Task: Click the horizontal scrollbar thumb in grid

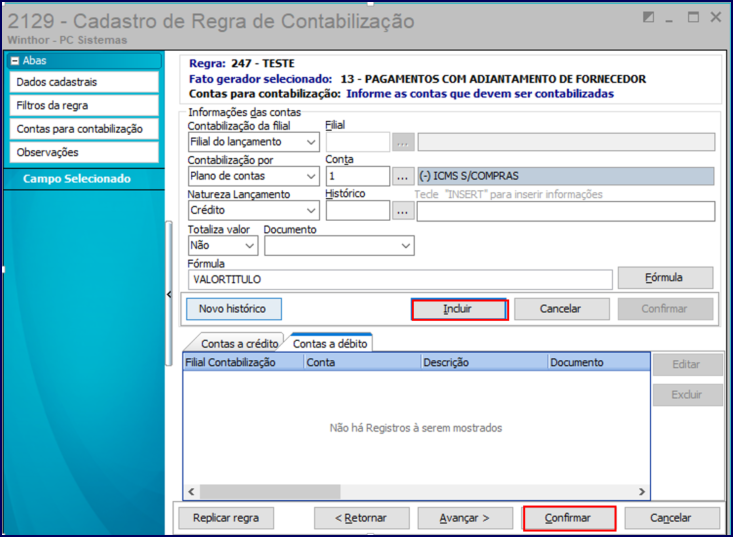Action: (x=270, y=492)
